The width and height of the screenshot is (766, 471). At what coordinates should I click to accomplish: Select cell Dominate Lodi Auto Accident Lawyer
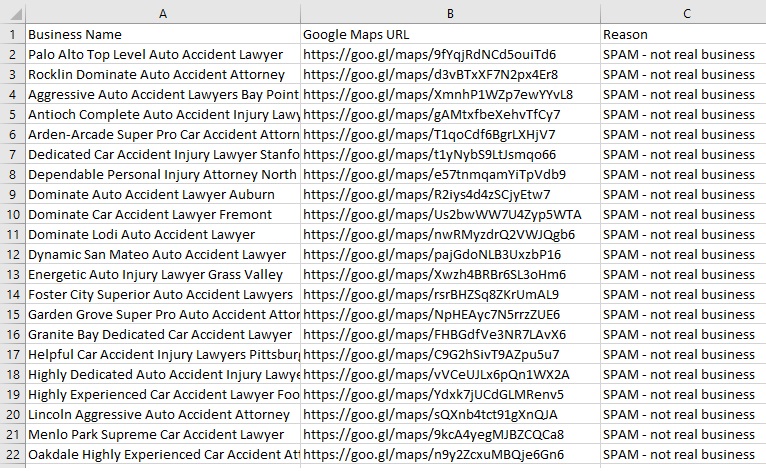click(163, 235)
